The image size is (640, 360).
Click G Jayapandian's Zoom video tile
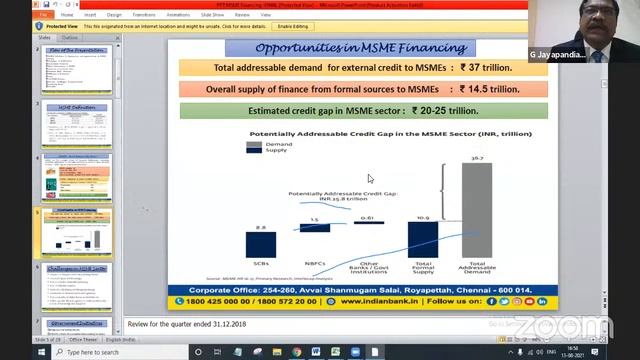tap(584, 31)
